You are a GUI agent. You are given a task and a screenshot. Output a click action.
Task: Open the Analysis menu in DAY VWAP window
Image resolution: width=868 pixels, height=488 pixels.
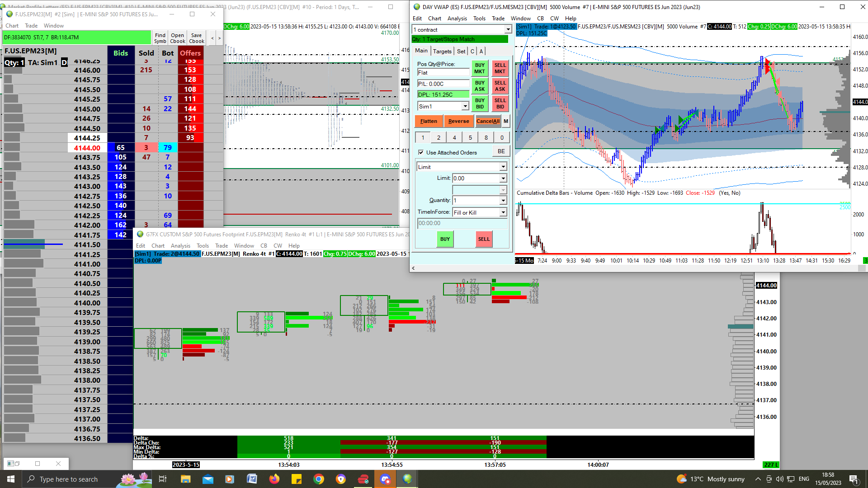coord(457,19)
